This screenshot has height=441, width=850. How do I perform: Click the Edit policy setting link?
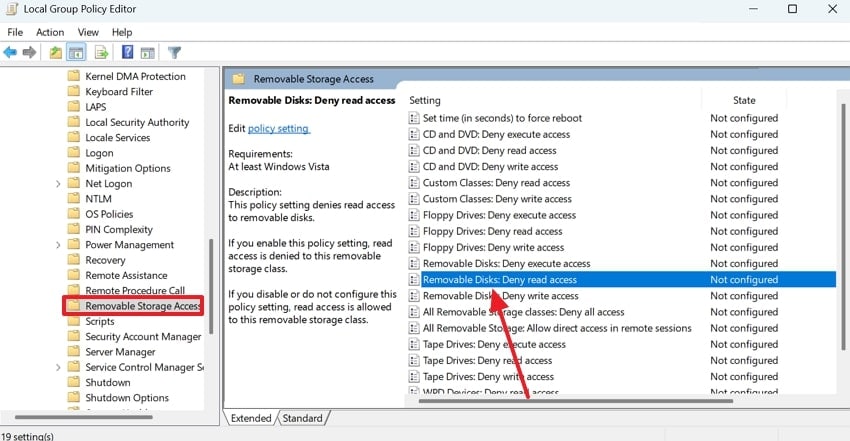(279, 128)
